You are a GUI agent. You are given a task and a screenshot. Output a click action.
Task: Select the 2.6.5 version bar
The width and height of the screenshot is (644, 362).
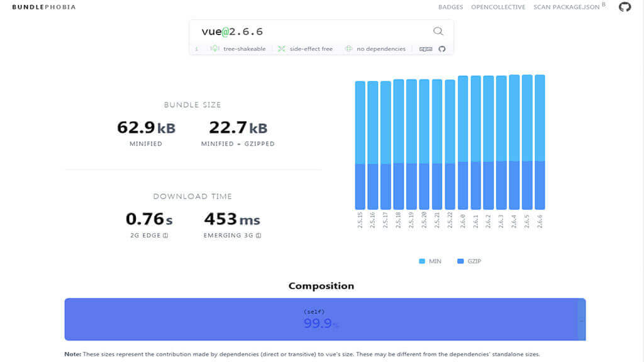tap(527, 142)
